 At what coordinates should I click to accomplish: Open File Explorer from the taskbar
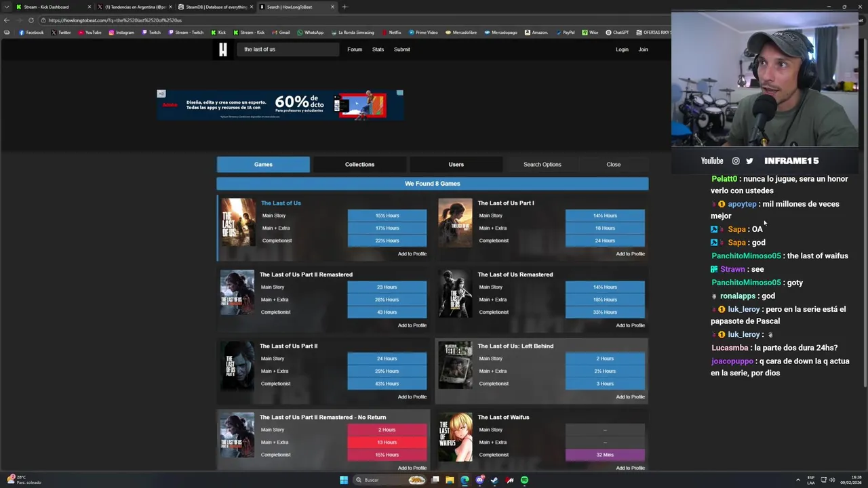pos(450,480)
